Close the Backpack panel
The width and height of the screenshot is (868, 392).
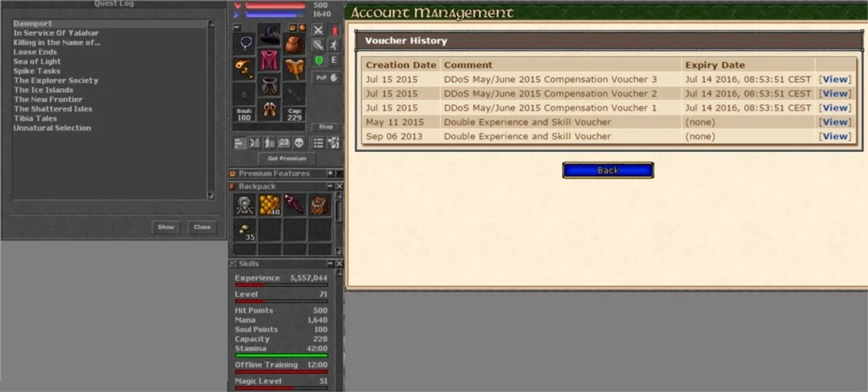(x=339, y=186)
